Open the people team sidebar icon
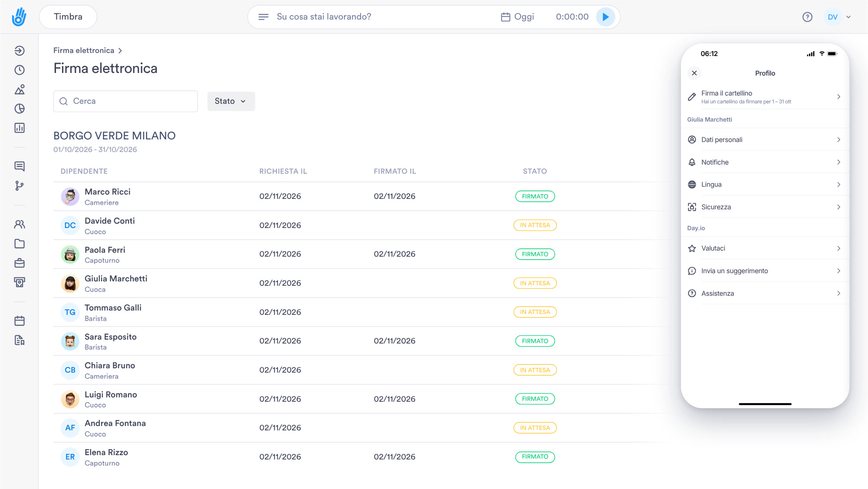The height and width of the screenshot is (489, 868). point(20,225)
